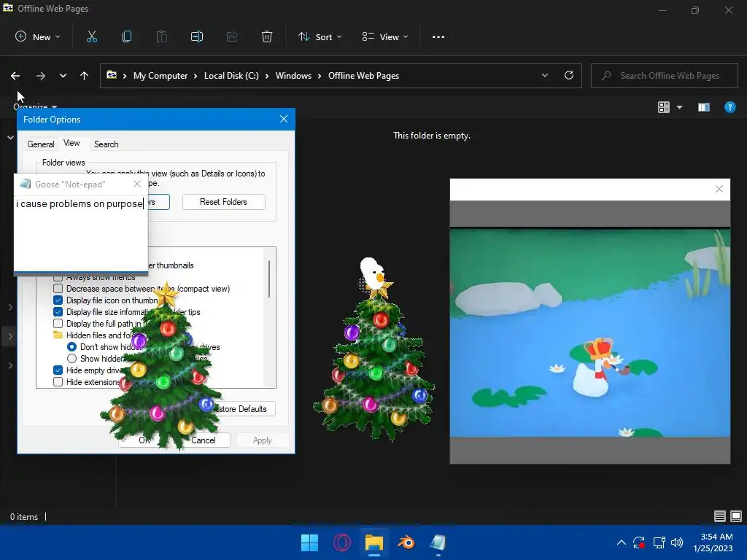Open the See more three-dots menu
The width and height of the screenshot is (747, 560).
pyautogui.click(x=438, y=36)
